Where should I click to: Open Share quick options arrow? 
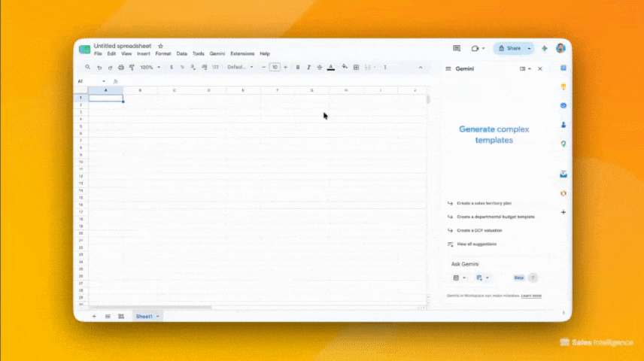click(x=530, y=48)
